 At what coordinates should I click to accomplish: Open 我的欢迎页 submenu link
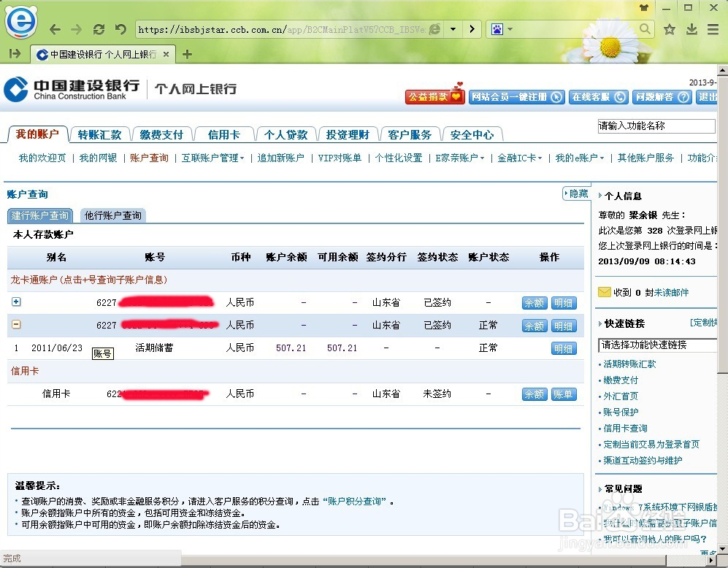tap(42, 158)
